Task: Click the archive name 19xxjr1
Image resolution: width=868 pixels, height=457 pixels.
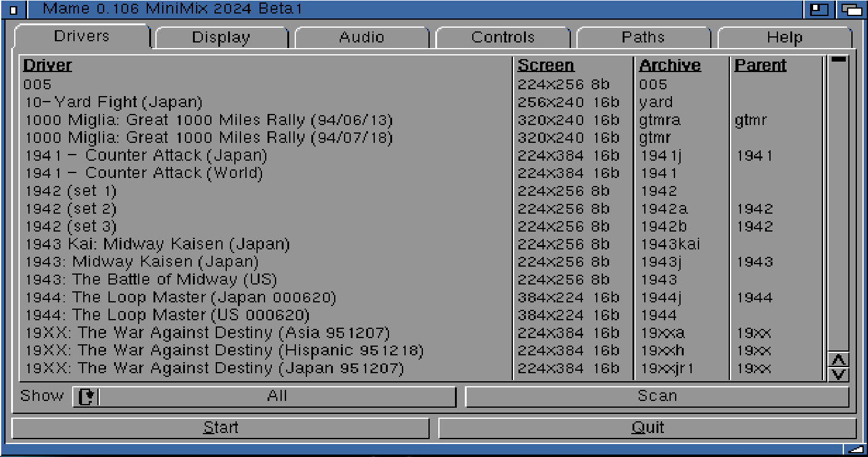Action: 668,369
